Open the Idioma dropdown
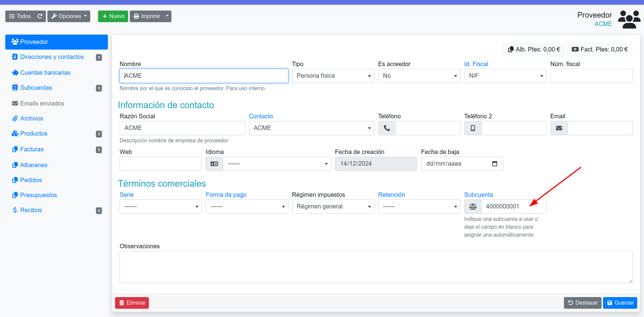This screenshot has width=644, height=317. (x=277, y=164)
